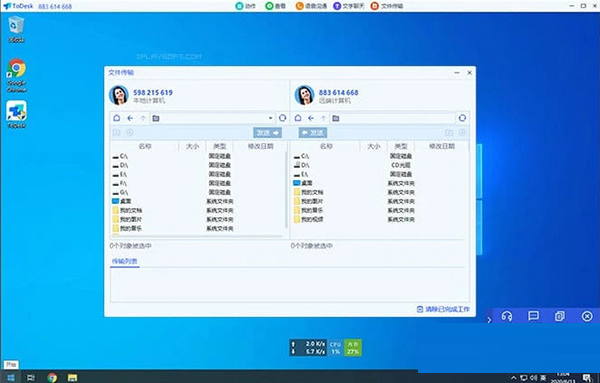Open the 查看 menu in ToDesk top bar
The width and height of the screenshot is (600, 383).
[x=276, y=6]
